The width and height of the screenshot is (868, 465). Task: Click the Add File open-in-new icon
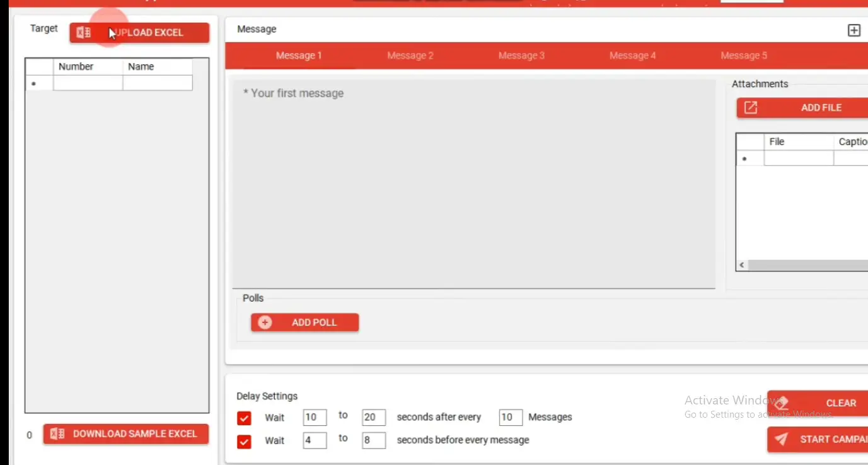point(750,108)
